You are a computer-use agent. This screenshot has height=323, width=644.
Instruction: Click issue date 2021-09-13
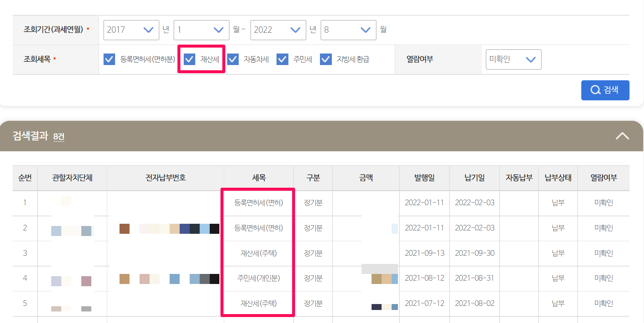[424, 253]
